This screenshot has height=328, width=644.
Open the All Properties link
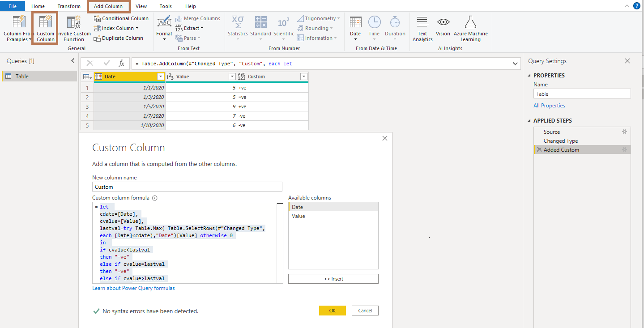(x=549, y=106)
